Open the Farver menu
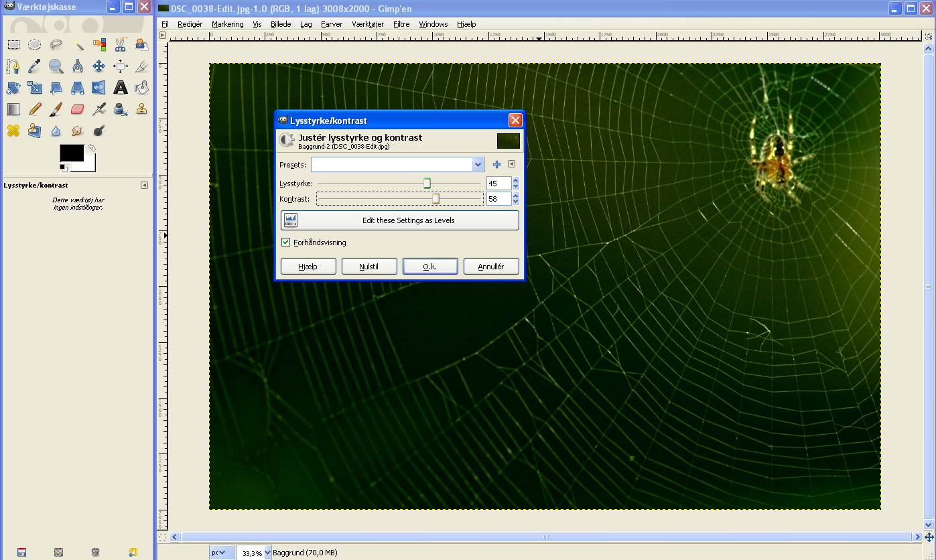936x560 pixels. pyautogui.click(x=331, y=24)
